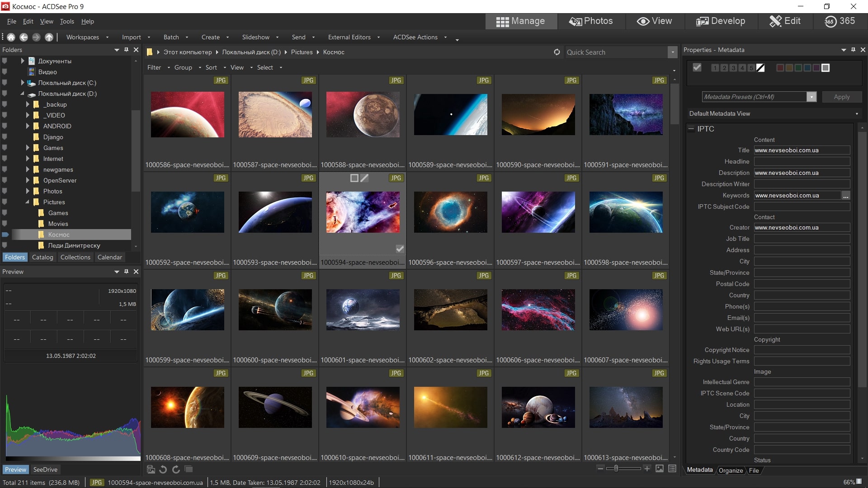Rotate the image left using the bottom toolbar icon

(x=163, y=469)
